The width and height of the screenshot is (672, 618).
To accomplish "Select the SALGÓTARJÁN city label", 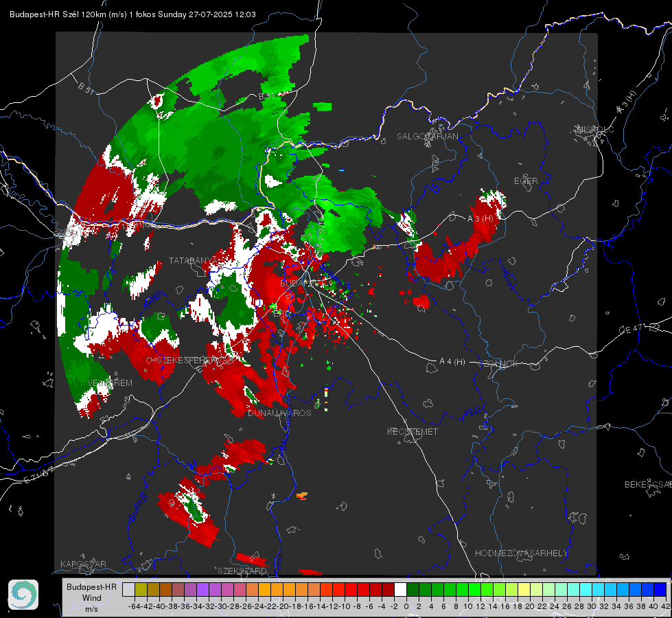I will pos(427,137).
